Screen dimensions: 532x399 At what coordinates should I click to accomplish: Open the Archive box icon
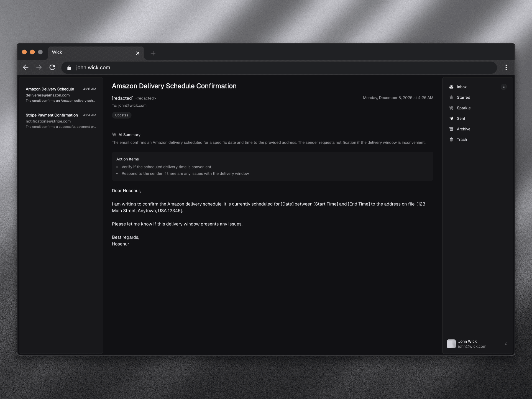point(452,129)
